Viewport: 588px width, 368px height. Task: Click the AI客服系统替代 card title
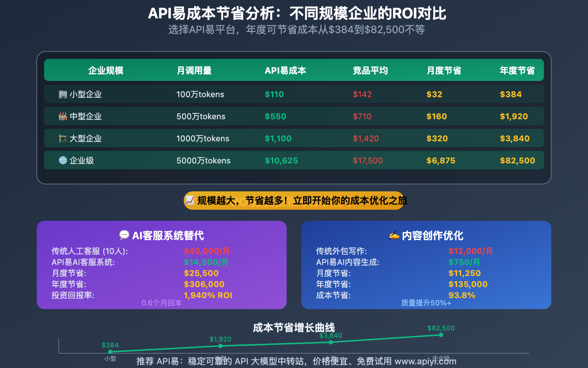tap(168, 236)
